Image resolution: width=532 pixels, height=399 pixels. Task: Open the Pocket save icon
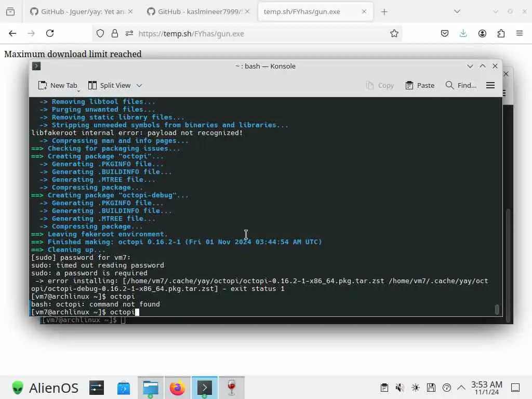pos(445,33)
